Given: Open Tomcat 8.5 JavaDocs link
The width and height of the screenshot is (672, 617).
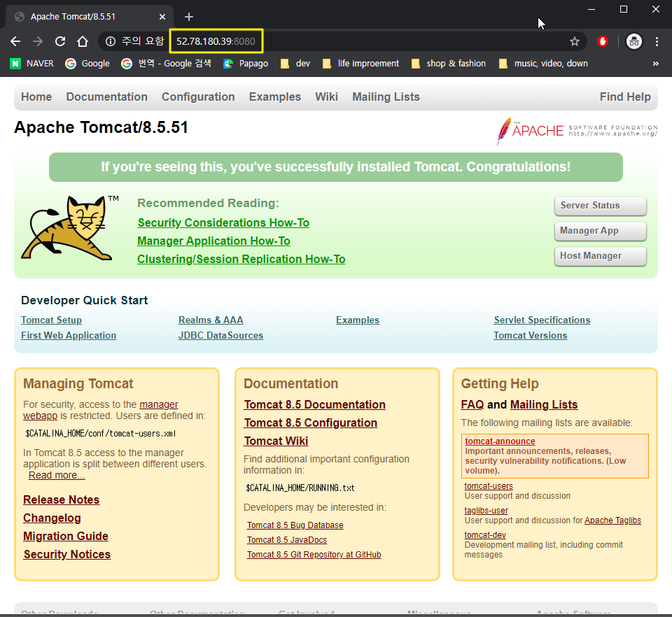Looking at the screenshot, I should [x=287, y=540].
